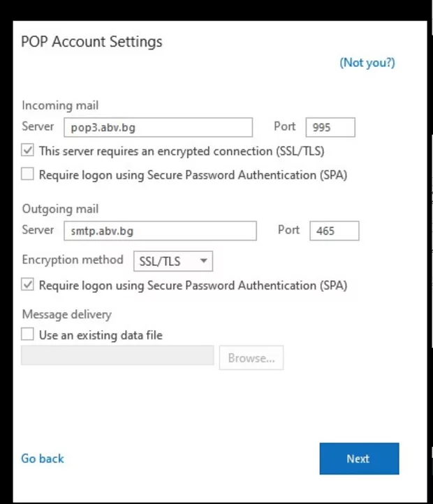Image resolution: width=433 pixels, height=504 pixels.
Task: Disable SPA logon for outgoing mail
Action: pos(28,285)
